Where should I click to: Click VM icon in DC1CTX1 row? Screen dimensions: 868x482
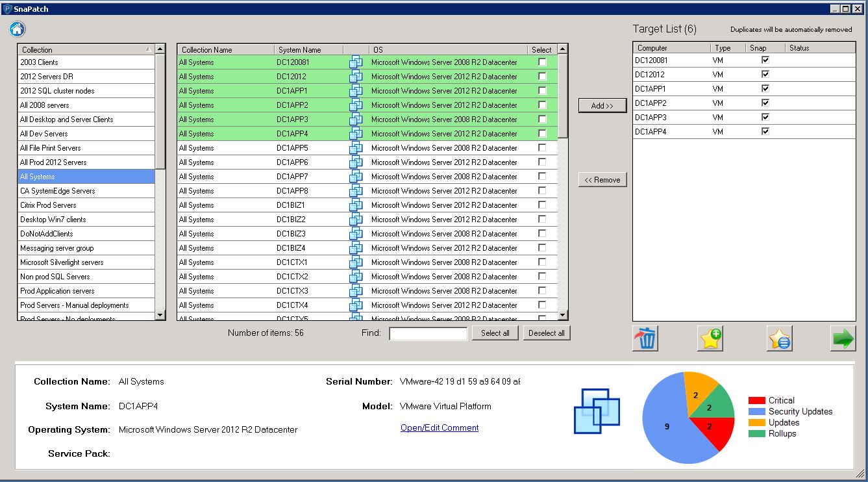[x=356, y=262]
